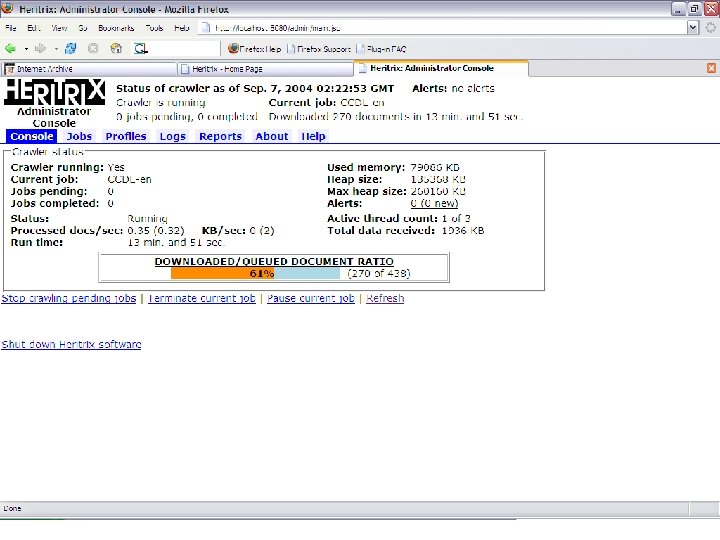The image size is (720, 540).
Task: Open the Heritrix Help navigation tab
Action: (313, 136)
